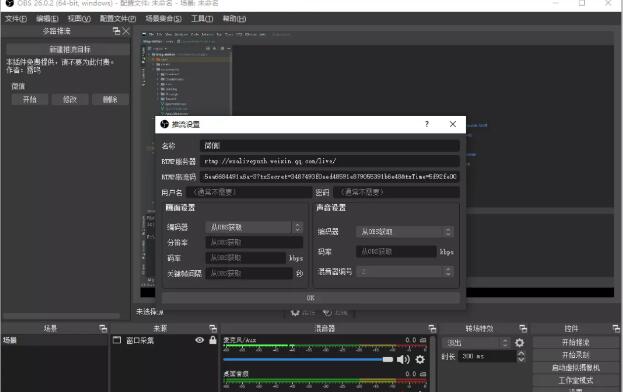
Task: Click 开始 for the 微信 target
Action: pyautogui.click(x=30, y=99)
